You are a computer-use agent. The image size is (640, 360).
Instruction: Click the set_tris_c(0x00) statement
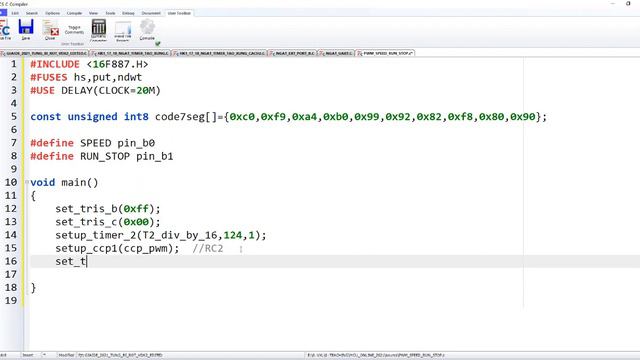click(108, 222)
